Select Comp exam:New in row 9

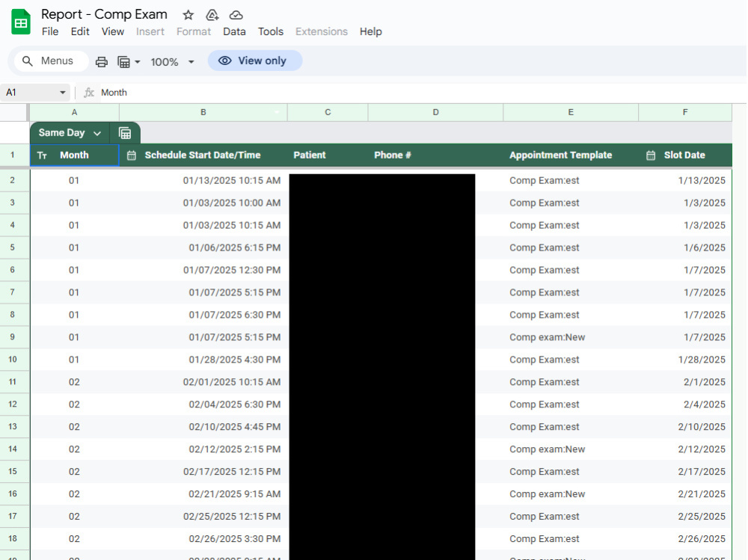[x=571, y=337]
